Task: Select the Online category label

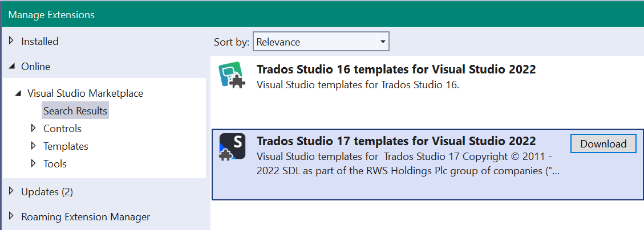Action: [36, 67]
